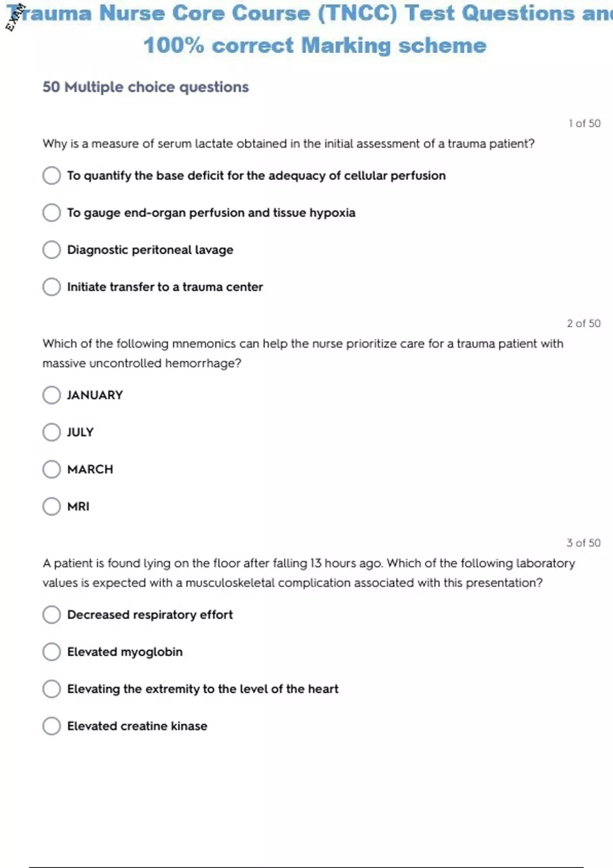Viewport: 613px width, 868px height.
Task: Select 'To quantify the base deficit' radio option
Action: pyautogui.click(x=52, y=176)
